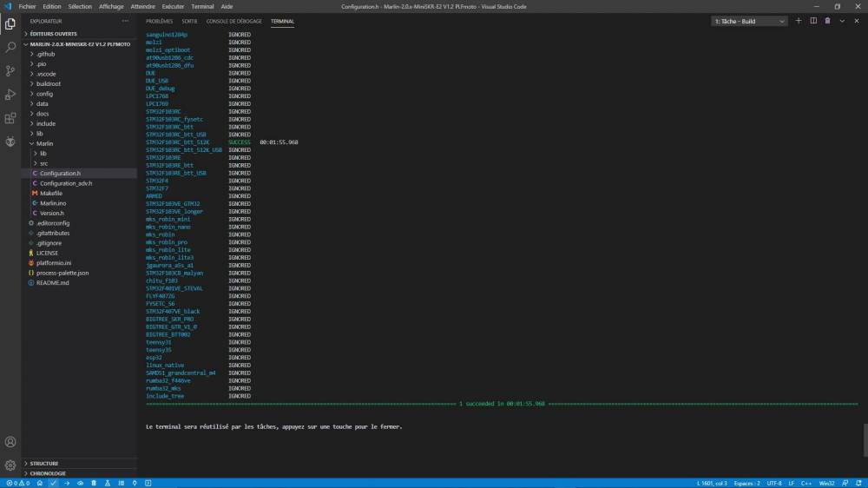The height and width of the screenshot is (488, 868).
Task: Change end of line LF setting
Action: tap(791, 483)
